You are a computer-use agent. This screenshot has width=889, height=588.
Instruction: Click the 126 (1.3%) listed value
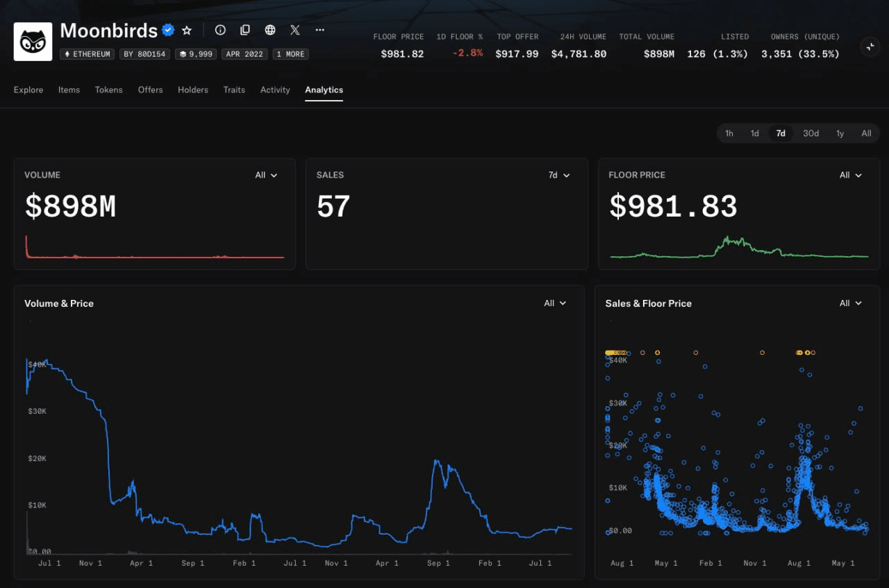point(717,53)
